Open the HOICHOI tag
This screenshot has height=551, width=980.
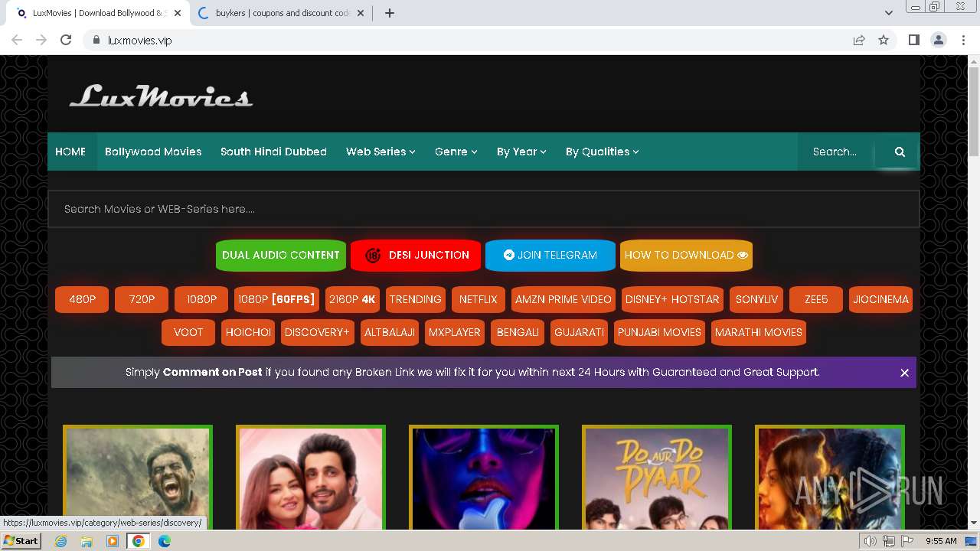[248, 332]
